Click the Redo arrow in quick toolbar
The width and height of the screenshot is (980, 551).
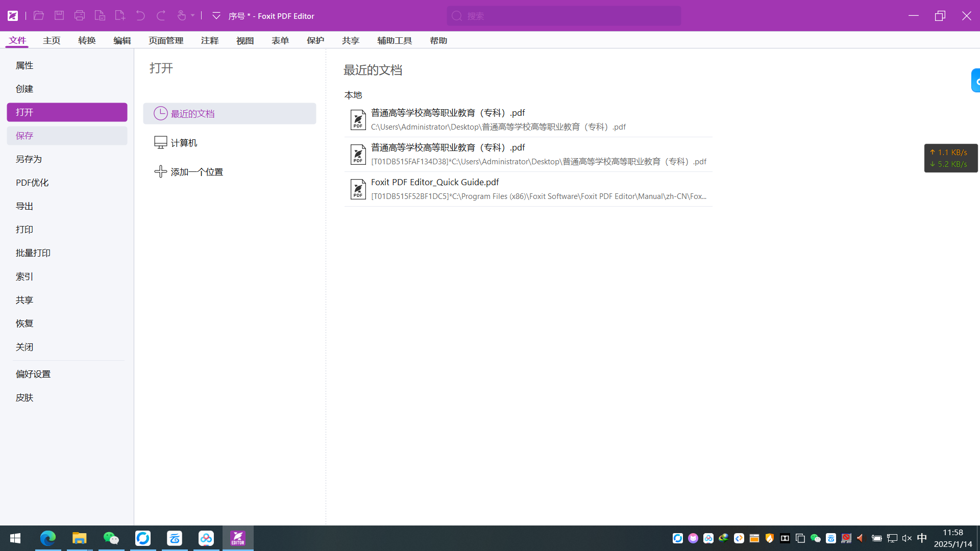161,16
